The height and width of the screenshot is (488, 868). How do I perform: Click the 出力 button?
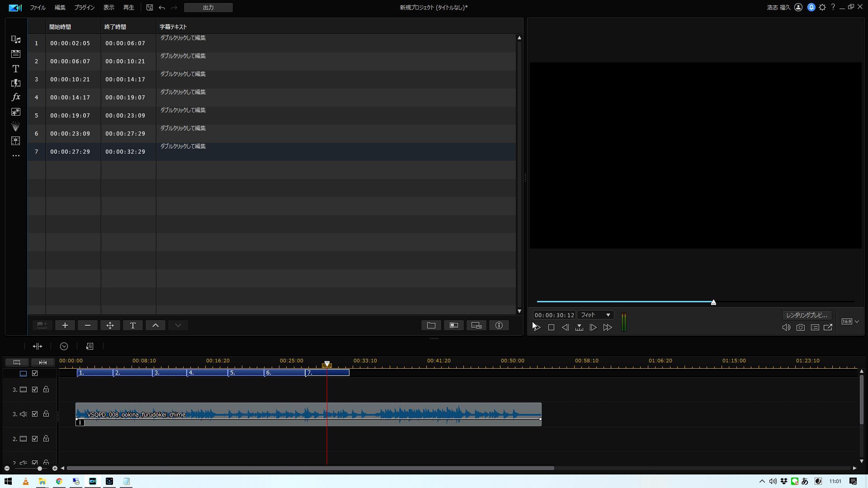(208, 8)
